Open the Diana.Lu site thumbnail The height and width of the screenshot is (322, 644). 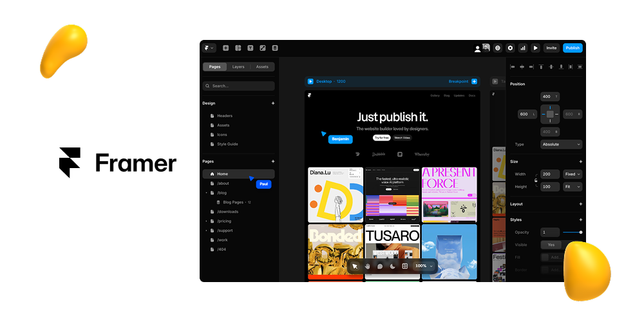pos(336,194)
